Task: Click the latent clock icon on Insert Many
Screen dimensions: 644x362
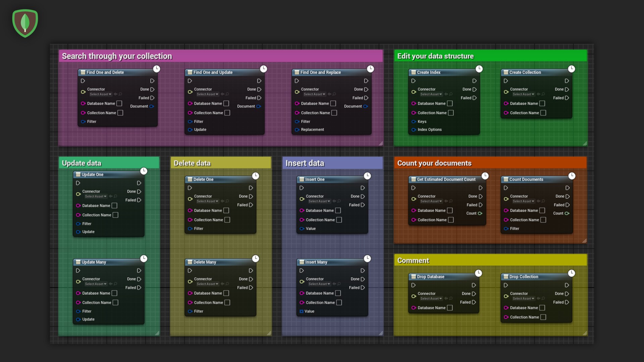Action: [x=368, y=258]
